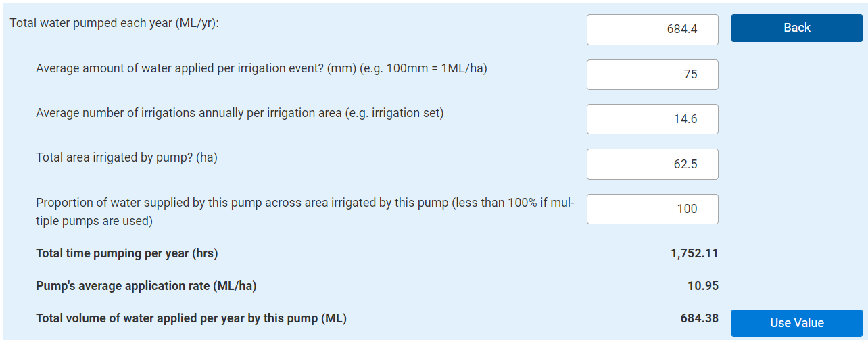Click the Back button

click(x=796, y=28)
